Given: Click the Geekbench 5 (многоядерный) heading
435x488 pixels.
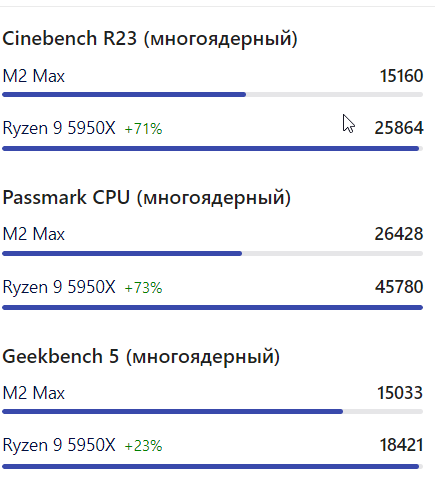Looking at the screenshot, I should (141, 356).
